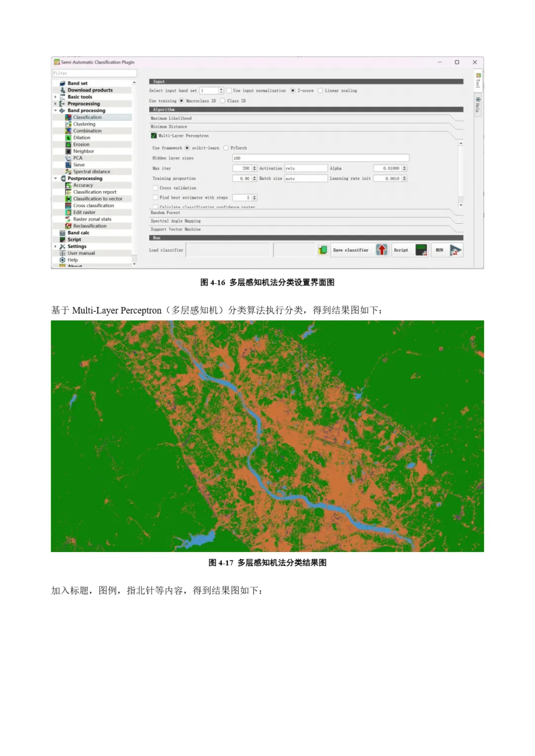Open the Random Forest algorithm section
The width and height of the screenshot is (535, 756).
(x=306, y=213)
